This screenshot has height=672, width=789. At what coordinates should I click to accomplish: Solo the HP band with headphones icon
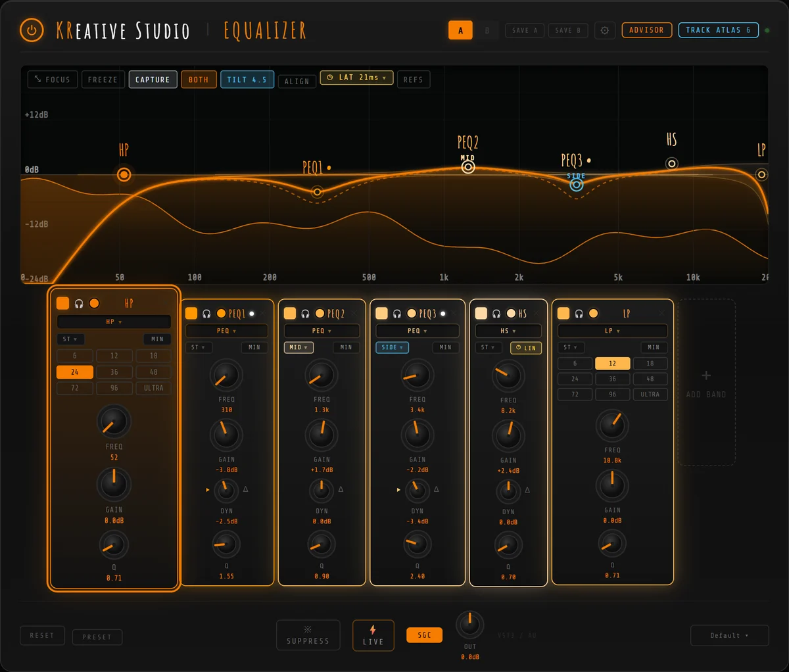click(79, 303)
